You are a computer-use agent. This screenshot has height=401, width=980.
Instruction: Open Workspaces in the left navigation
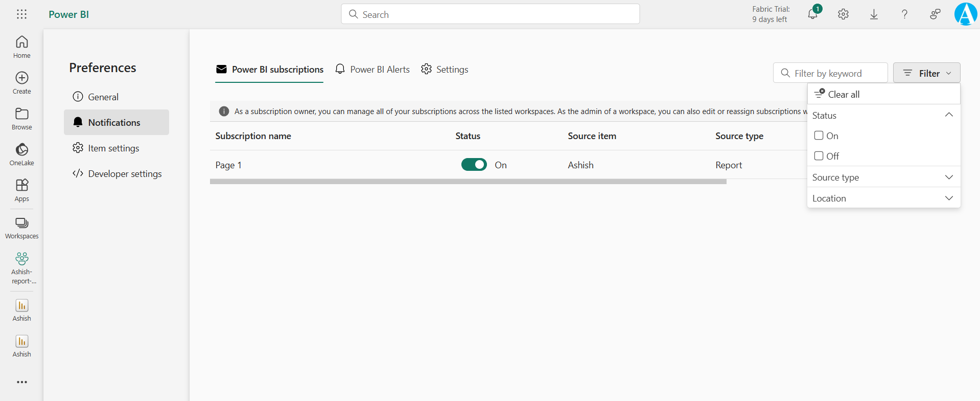coord(21,228)
